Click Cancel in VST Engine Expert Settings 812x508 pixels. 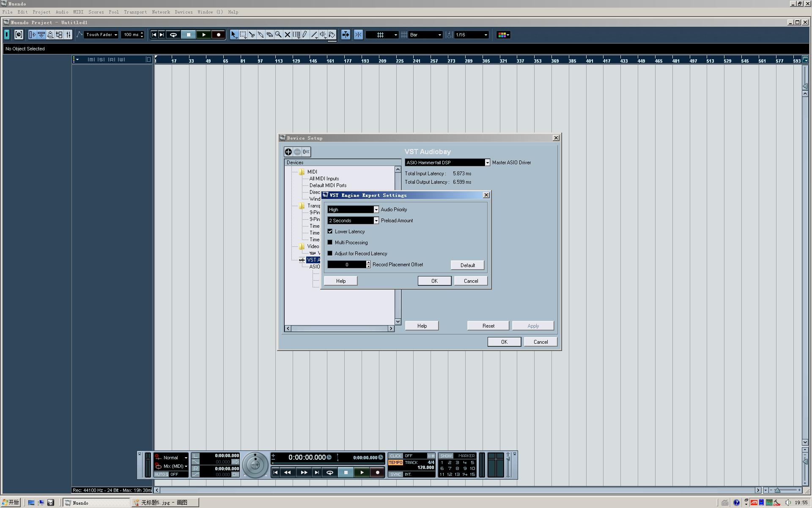tap(471, 281)
